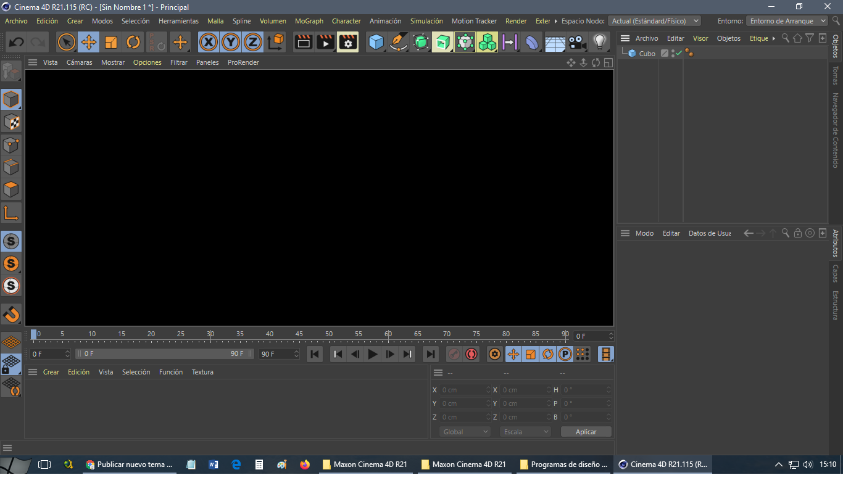Image resolution: width=843 pixels, height=504 pixels.
Task: Open the viewport hamburger menu
Action: (33, 62)
